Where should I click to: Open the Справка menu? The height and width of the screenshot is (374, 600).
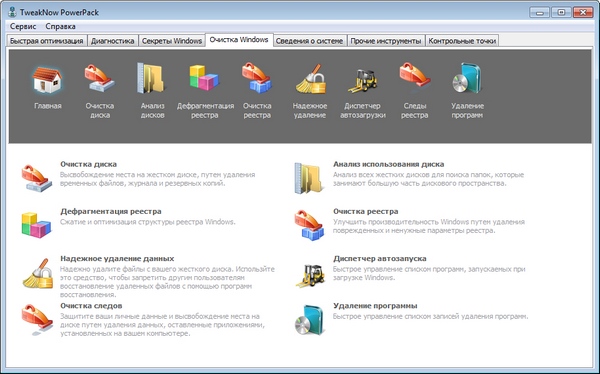(x=60, y=26)
